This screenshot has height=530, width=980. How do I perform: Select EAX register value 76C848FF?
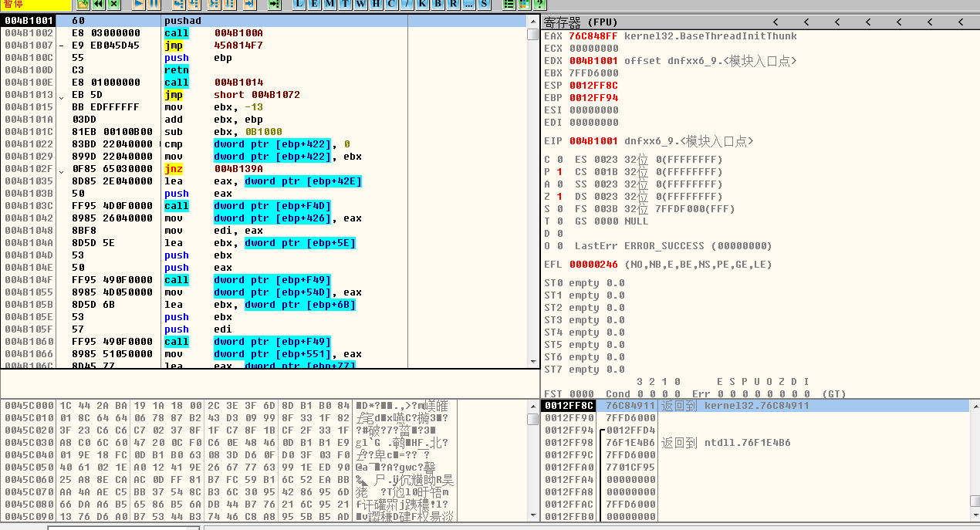coord(593,36)
